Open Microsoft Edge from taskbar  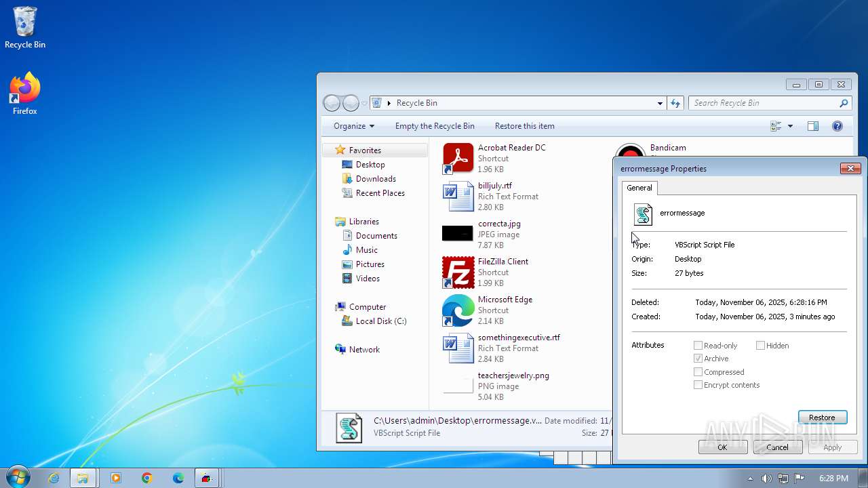[178, 478]
